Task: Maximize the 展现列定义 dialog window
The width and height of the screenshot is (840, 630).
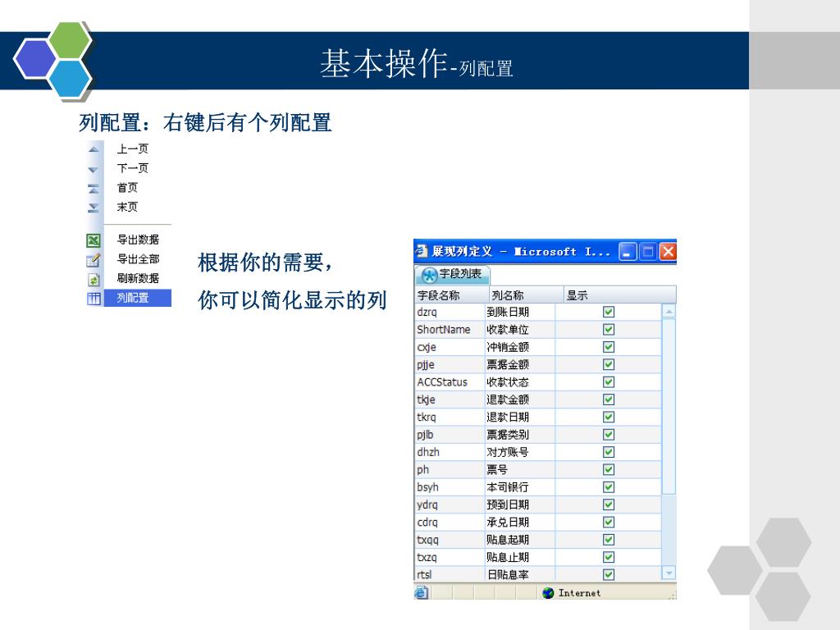Action: tap(648, 251)
